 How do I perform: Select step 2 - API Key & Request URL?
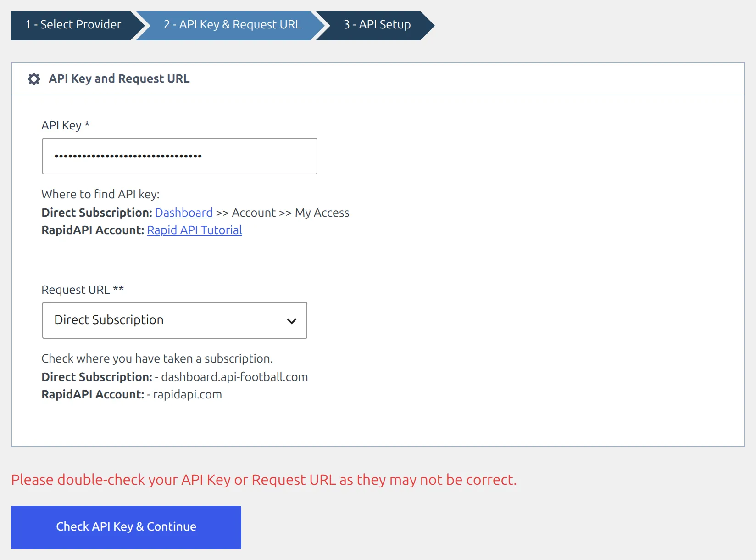232,25
